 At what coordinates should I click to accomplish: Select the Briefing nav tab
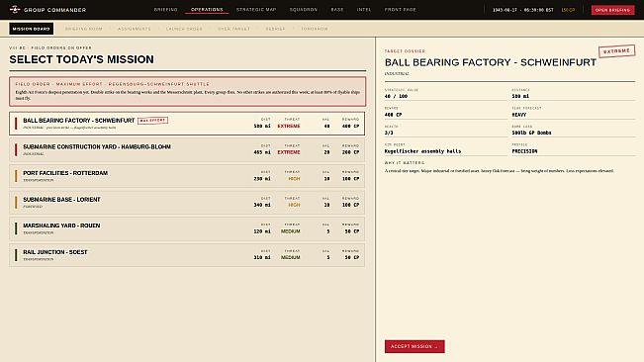pyautogui.click(x=166, y=10)
